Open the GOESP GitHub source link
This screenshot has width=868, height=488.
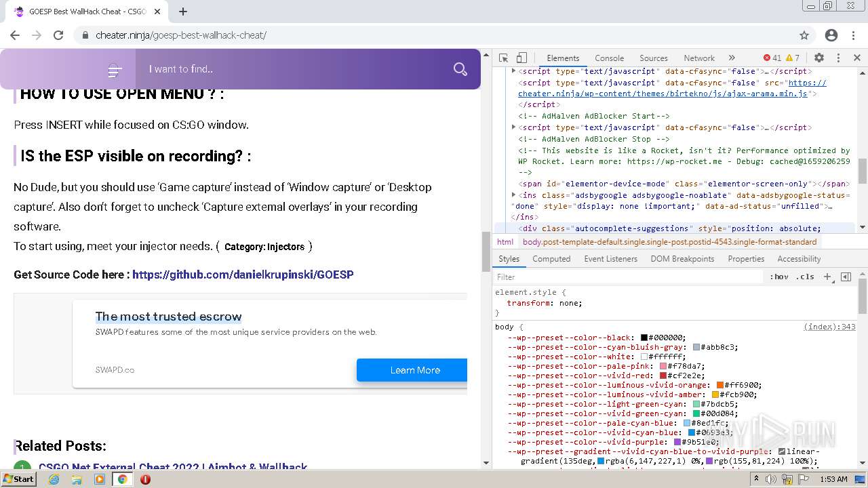click(x=243, y=274)
